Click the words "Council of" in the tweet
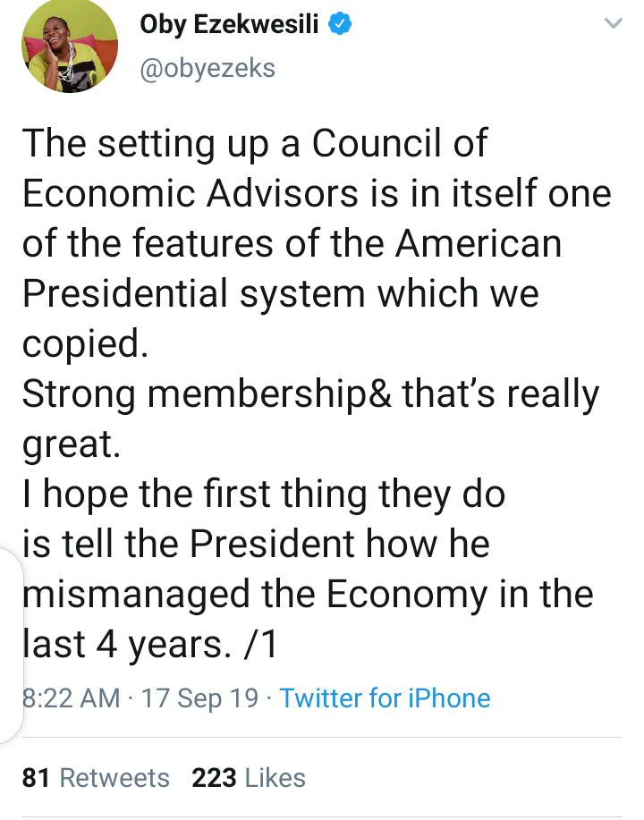644x820 pixels. coord(399,143)
